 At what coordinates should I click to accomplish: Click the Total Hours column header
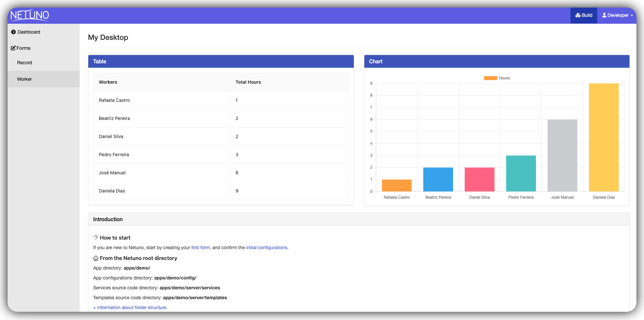pyautogui.click(x=248, y=82)
